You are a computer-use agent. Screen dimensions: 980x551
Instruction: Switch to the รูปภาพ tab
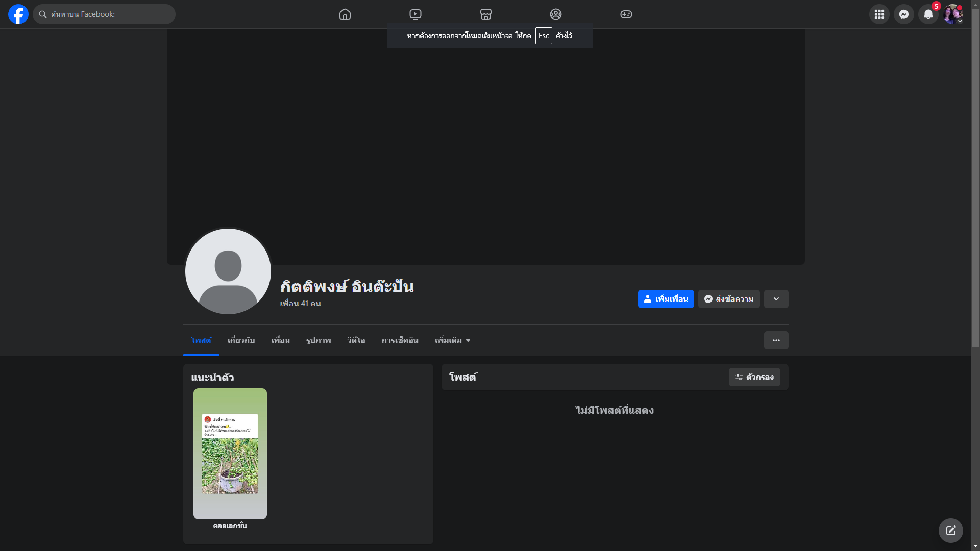coord(318,340)
